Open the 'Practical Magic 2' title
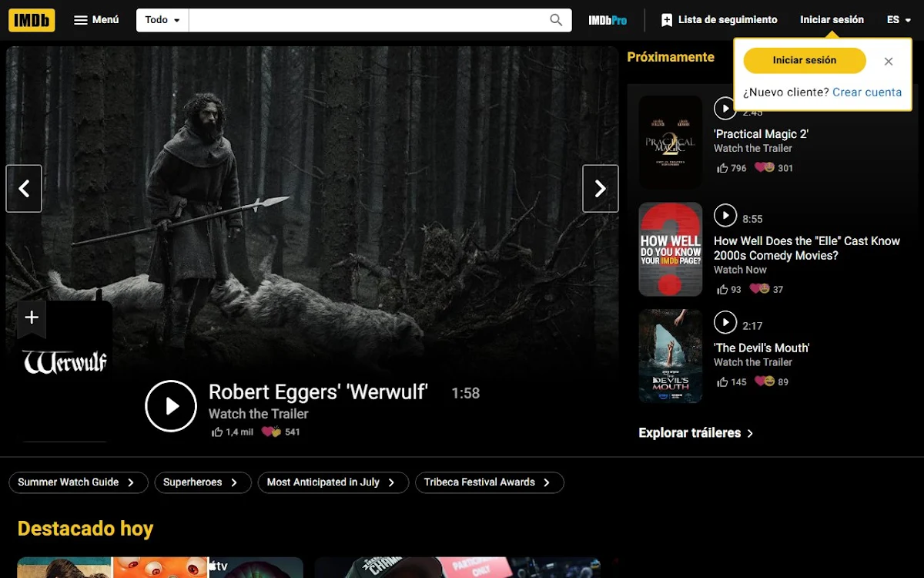The height and width of the screenshot is (578, 924). point(761,134)
